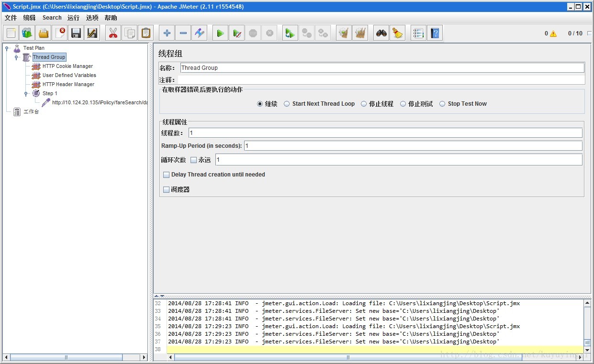Create a new test plan

click(11, 33)
